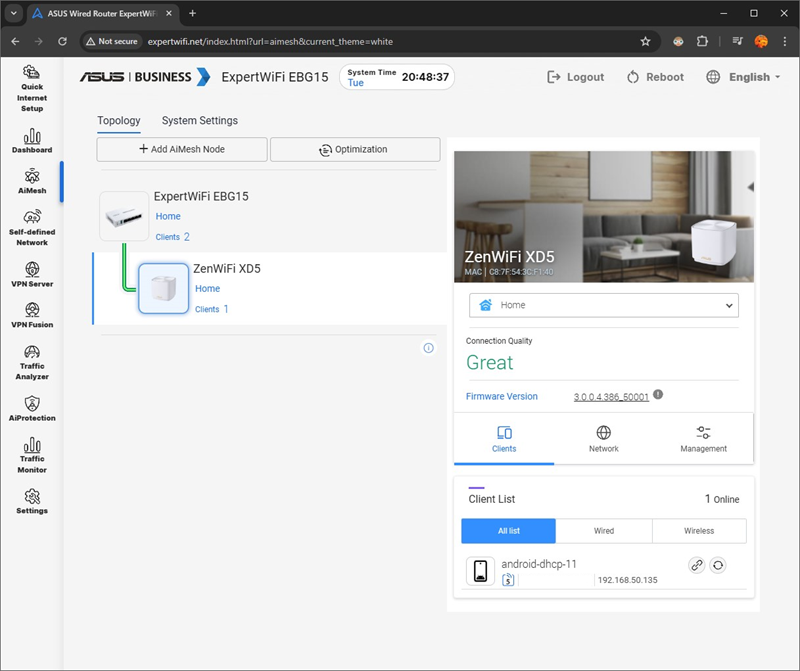
Task: Collapse the node detail panel arrow
Action: pos(751,187)
